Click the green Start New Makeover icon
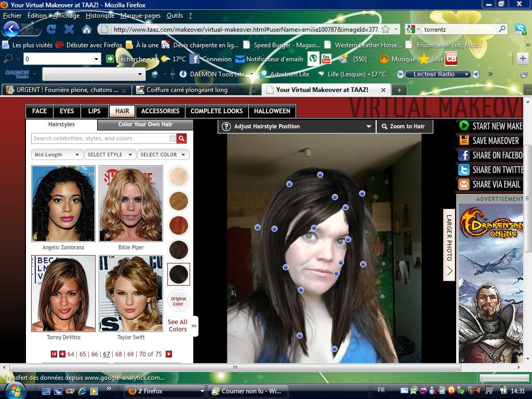This screenshot has height=399, width=532. tap(463, 126)
